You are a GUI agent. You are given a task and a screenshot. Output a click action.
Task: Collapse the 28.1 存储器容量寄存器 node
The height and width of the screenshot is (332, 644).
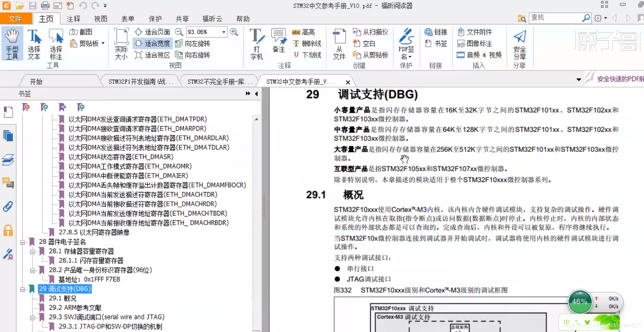[33, 252]
